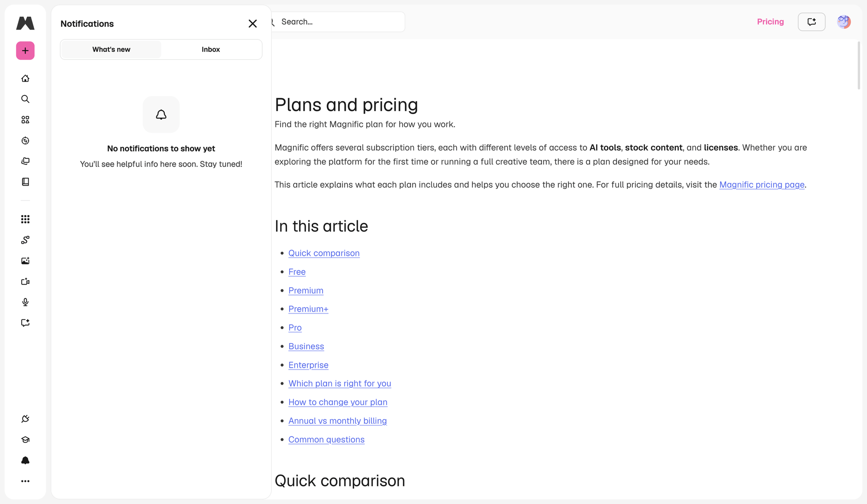Open the image generator sparkle icon

[x=25, y=261]
